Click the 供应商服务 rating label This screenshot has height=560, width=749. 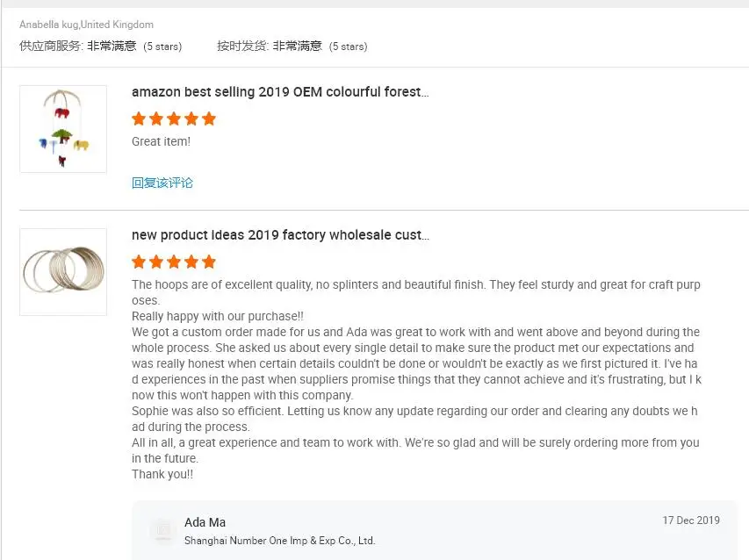[x=51, y=46]
